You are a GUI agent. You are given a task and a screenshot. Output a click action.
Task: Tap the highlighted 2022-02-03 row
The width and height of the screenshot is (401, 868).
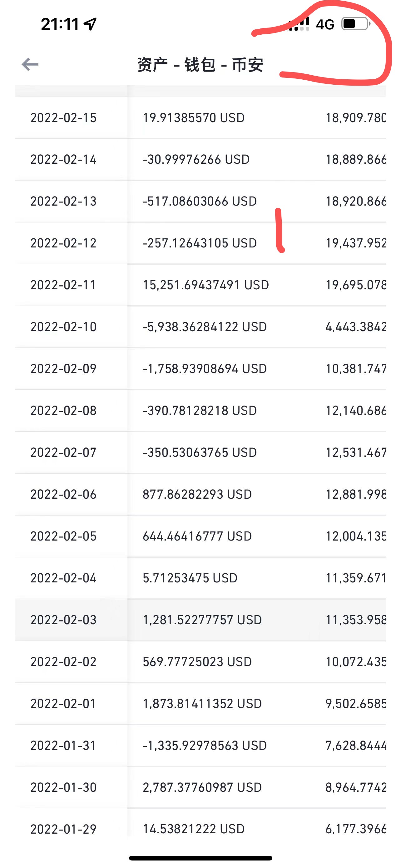pyautogui.click(x=200, y=620)
